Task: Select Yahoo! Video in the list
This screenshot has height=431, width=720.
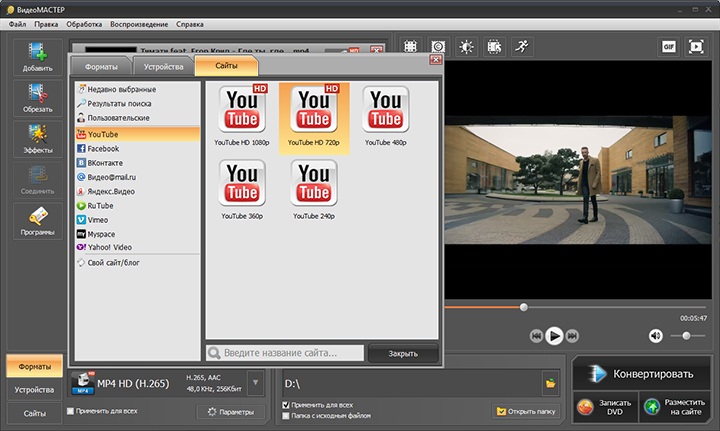Action: pos(138,247)
